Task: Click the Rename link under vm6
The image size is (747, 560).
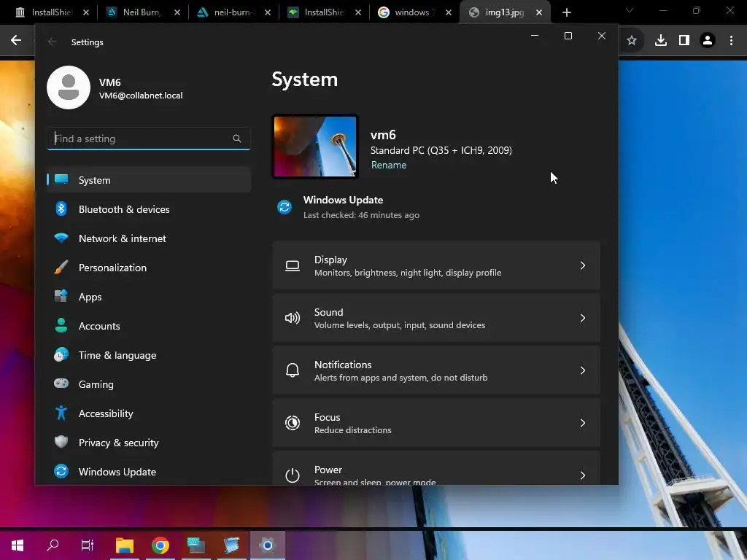Action: [x=389, y=166]
